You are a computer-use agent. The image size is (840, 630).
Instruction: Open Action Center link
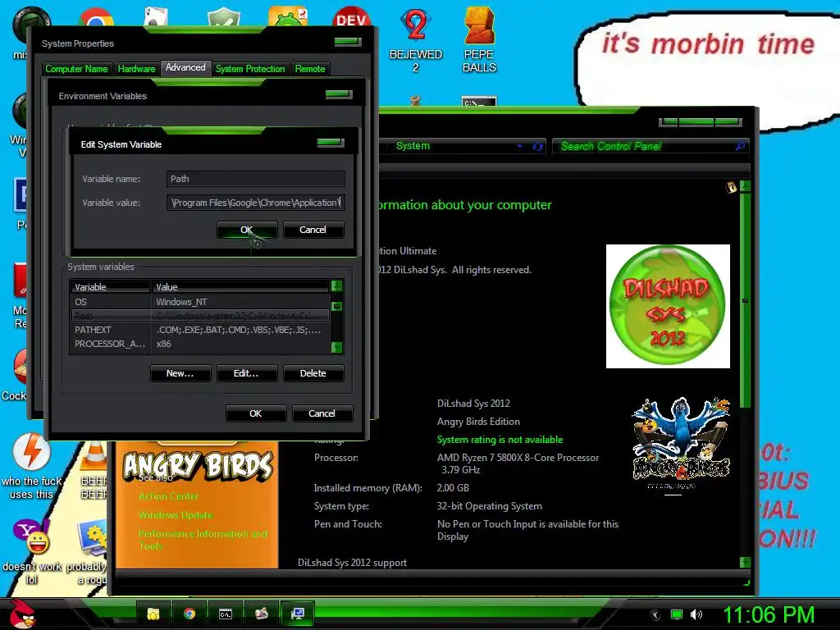168,496
